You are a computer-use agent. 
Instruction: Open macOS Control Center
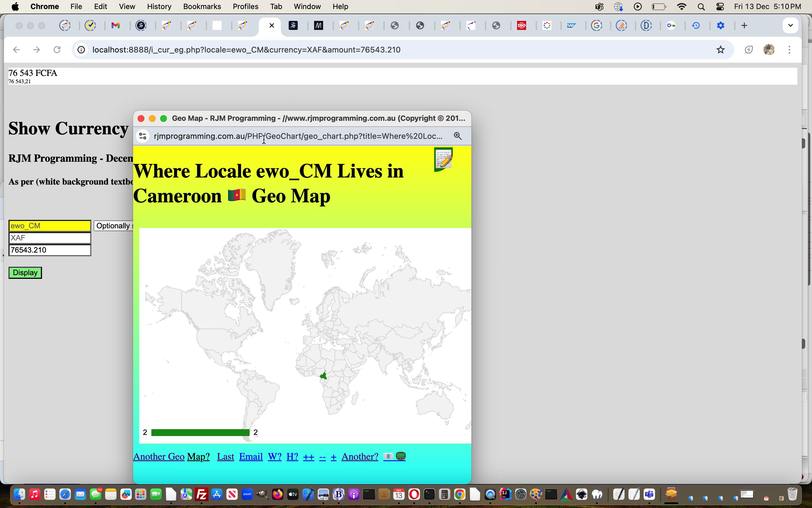click(720, 6)
